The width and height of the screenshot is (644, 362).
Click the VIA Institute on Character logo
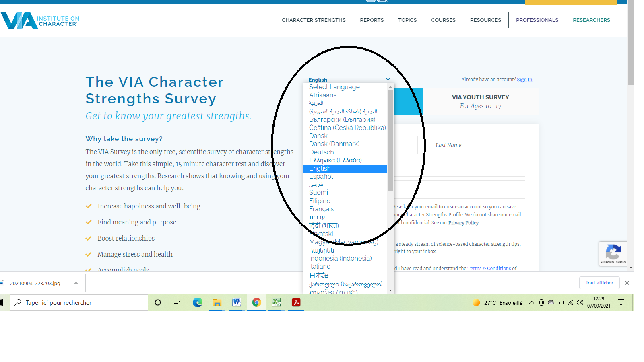(x=39, y=21)
